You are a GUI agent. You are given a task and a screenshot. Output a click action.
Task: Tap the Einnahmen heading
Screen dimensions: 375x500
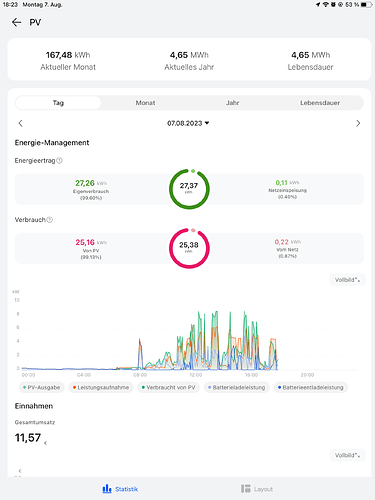point(34,406)
